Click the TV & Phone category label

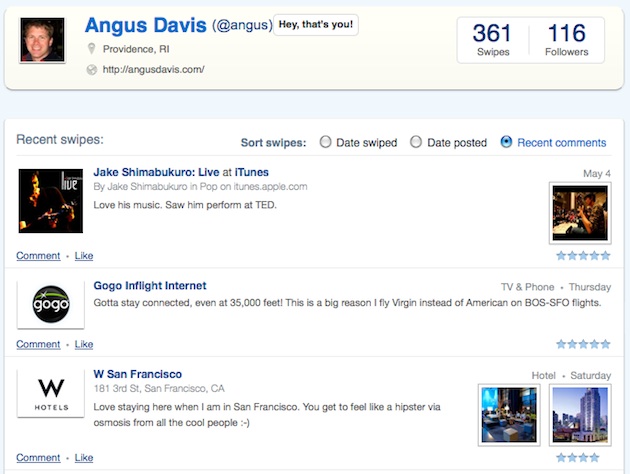(528, 287)
